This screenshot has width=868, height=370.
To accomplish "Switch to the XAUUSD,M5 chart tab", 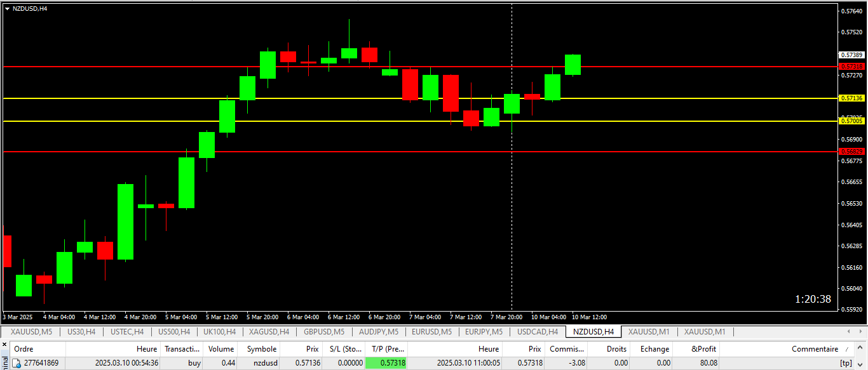I will pos(30,331).
